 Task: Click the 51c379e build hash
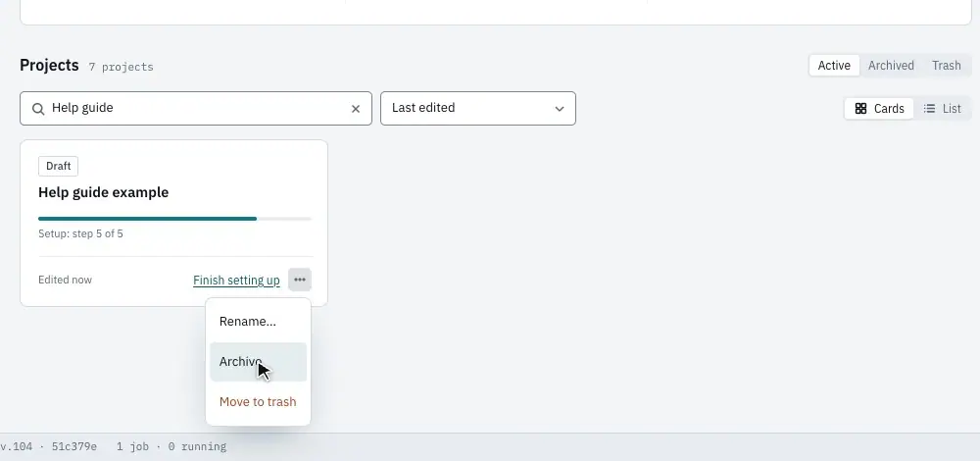pos(73,446)
